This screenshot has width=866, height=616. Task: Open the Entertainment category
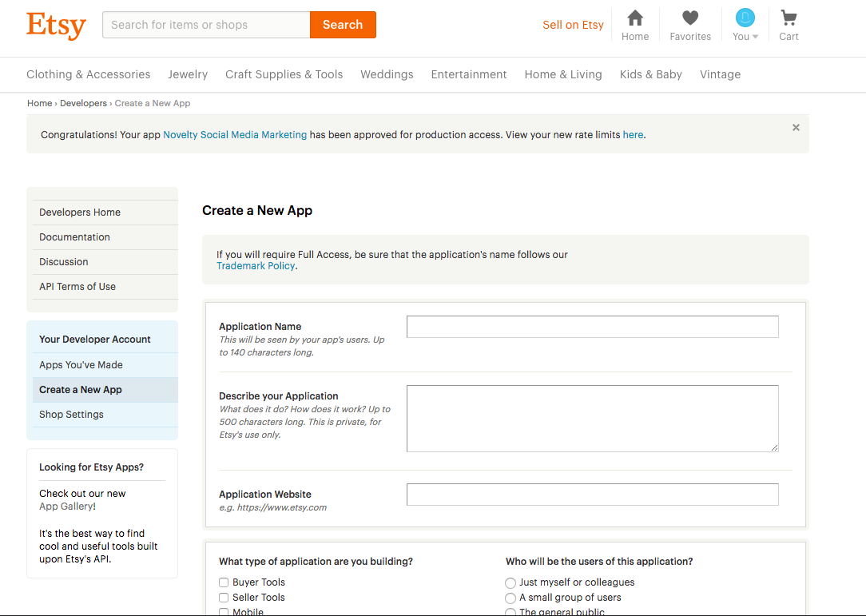pyautogui.click(x=469, y=74)
